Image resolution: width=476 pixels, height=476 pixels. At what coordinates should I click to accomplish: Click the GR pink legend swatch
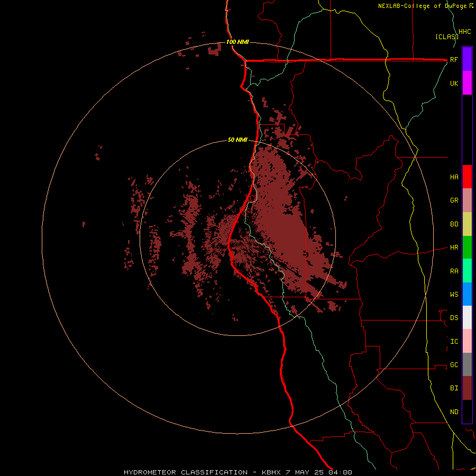pos(467,200)
